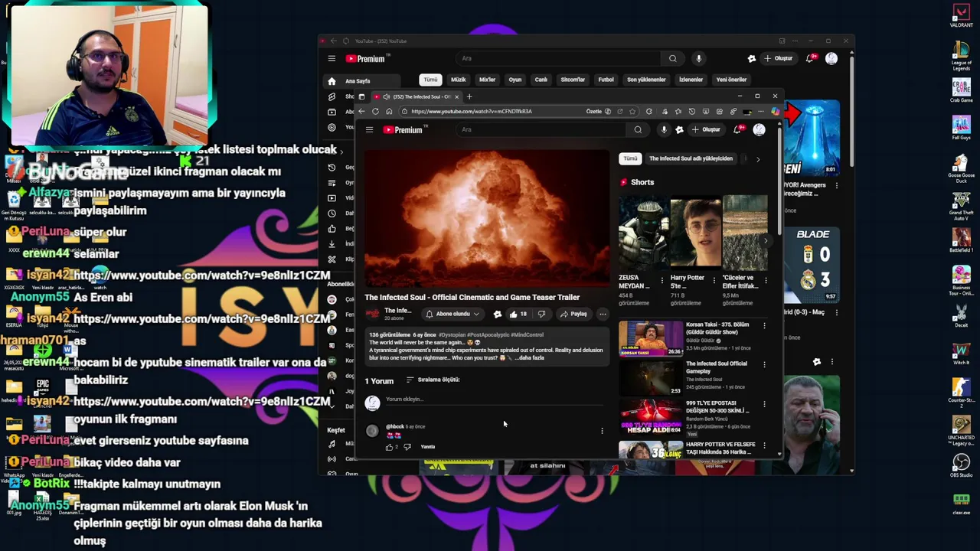Open 999 TL'YE EPOSTASI video
Screen dimensions: 980x551
pyautogui.click(x=650, y=418)
